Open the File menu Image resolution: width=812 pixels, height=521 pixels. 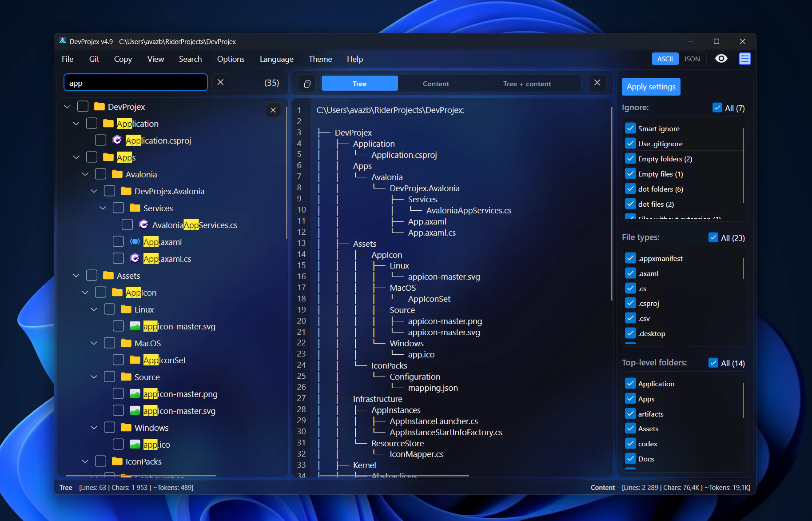(x=68, y=59)
